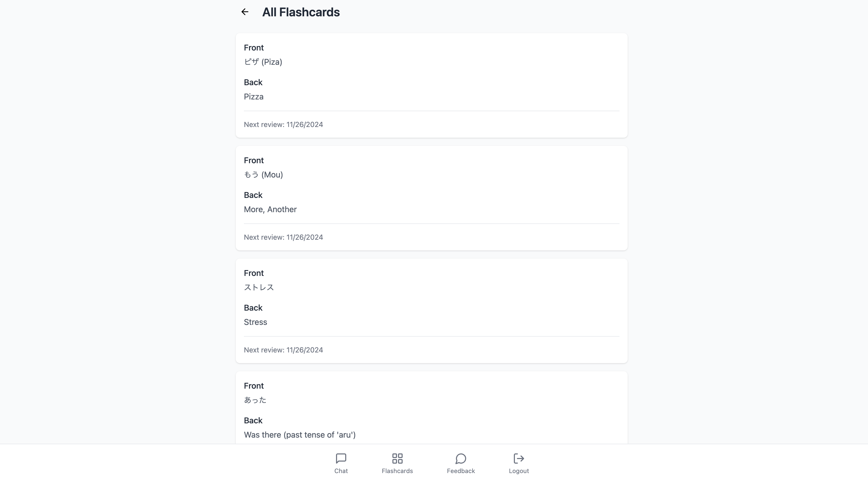This screenshot has width=868, height=483.
Task: Select the Feedback label in navigation
Action: pyautogui.click(x=460, y=471)
